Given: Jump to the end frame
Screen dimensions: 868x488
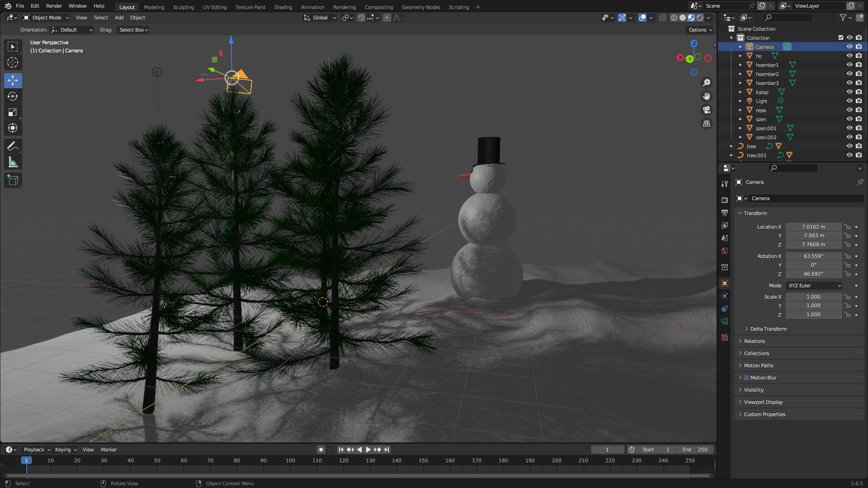Looking at the screenshot, I should point(387,450).
